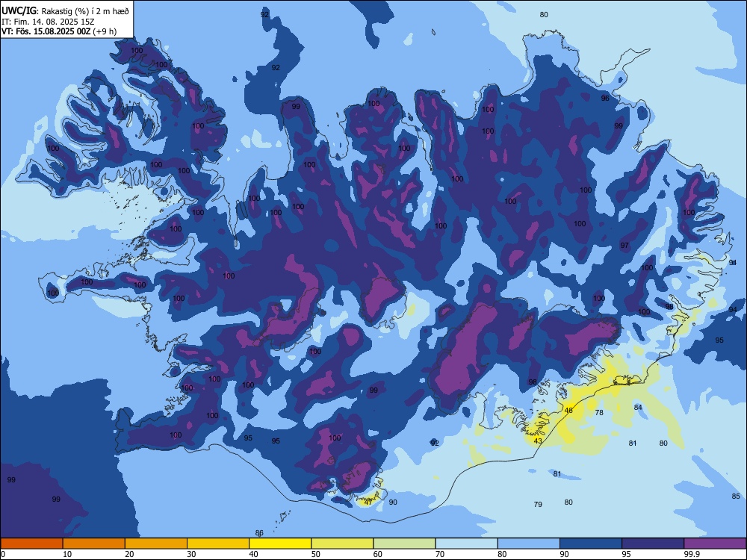Click the map value 79
Screen dimensions: 747x560
click(538, 504)
